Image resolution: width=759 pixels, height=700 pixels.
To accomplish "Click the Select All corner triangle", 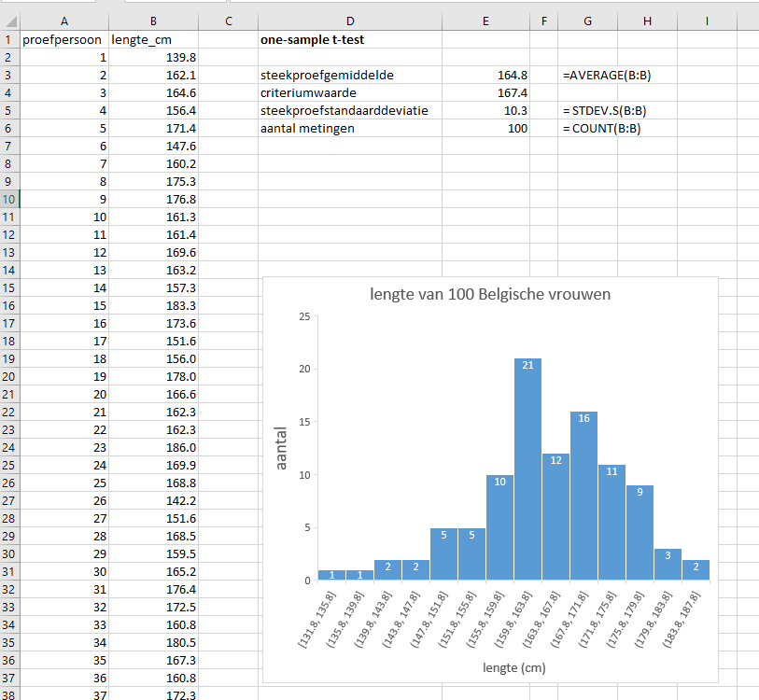I will pyautogui.click(x=9, y=21).
